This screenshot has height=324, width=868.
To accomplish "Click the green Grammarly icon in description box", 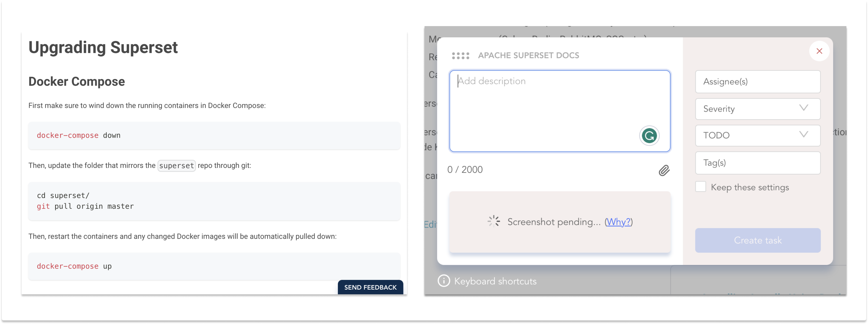I will 649,136.
